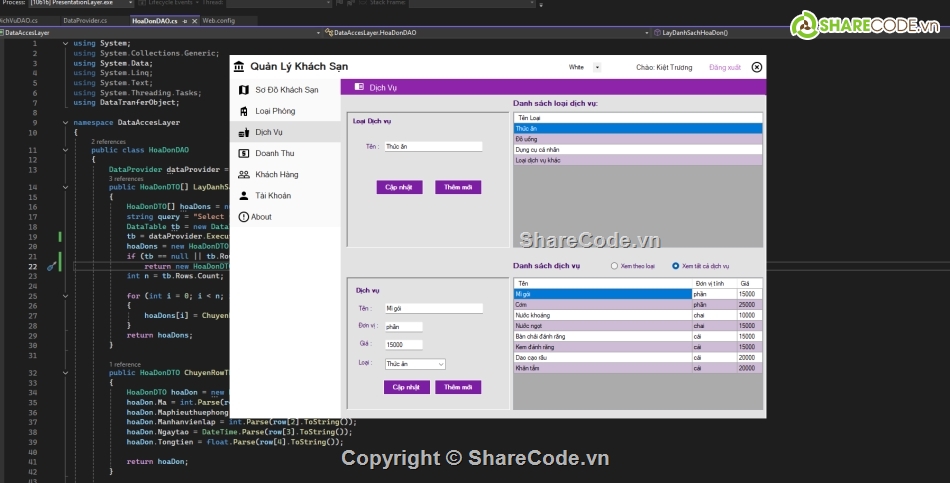This screenshot has height=483, width=950.
Task: Close the hotel app with the circled X
Action: [756, 67]
